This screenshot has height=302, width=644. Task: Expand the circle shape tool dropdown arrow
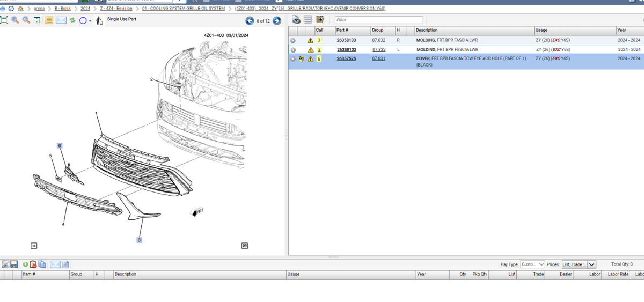tap(91, 21)
